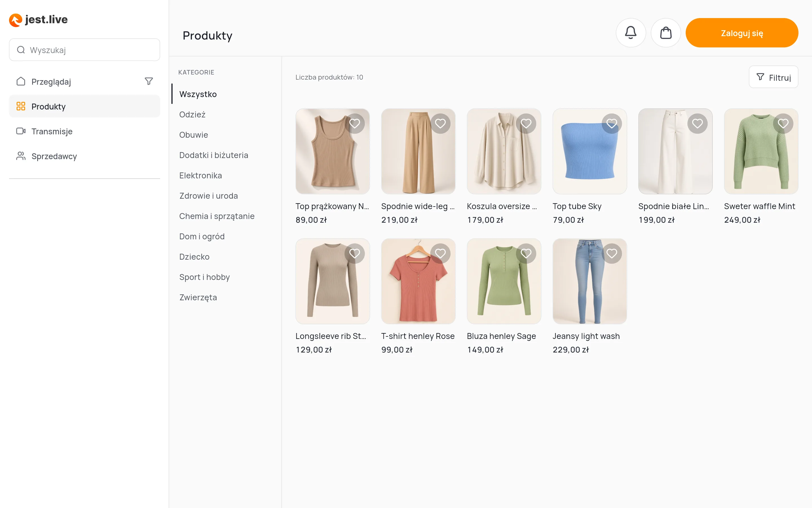
Task: Open the shopping bag cart icon
Action: [x=666, y=32]
